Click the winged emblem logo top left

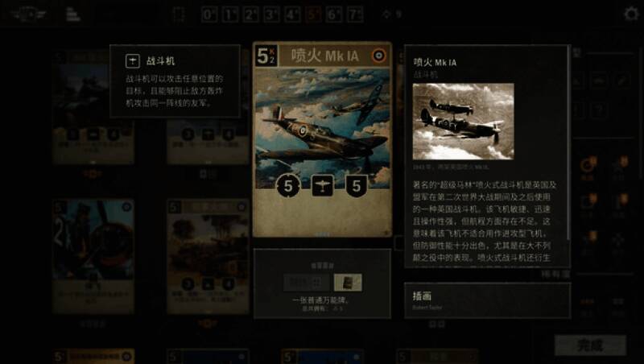pos(29,14)
